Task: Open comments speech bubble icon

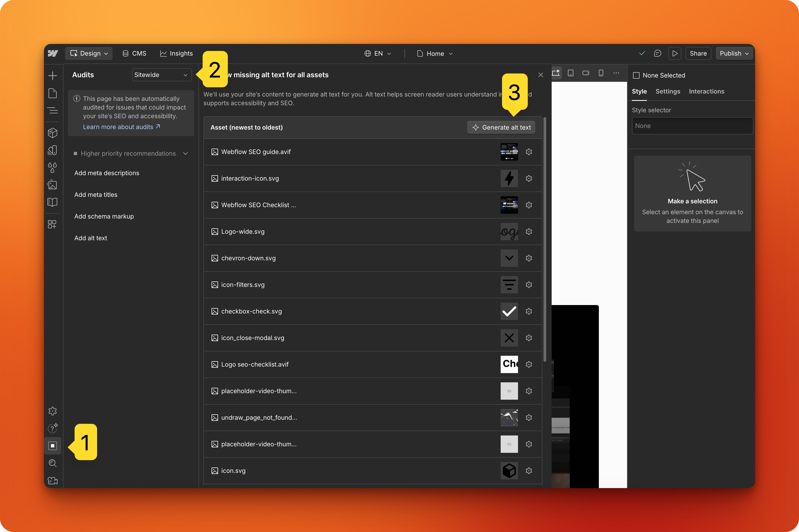Action: [657, 54]
